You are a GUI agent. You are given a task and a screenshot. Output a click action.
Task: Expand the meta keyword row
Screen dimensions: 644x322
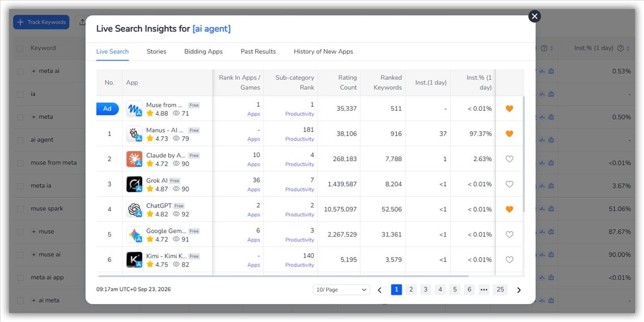[x=34, y=117]
